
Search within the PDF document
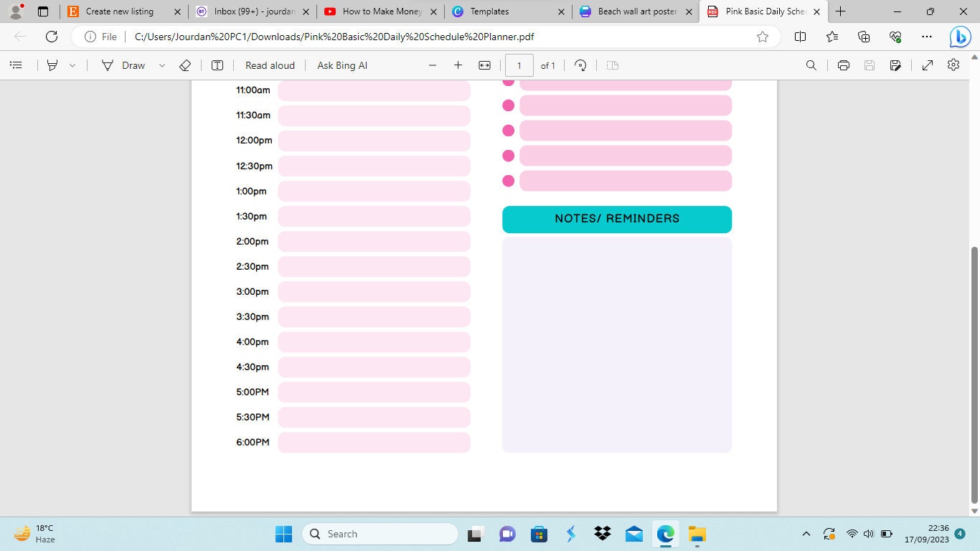click(811, 65)
